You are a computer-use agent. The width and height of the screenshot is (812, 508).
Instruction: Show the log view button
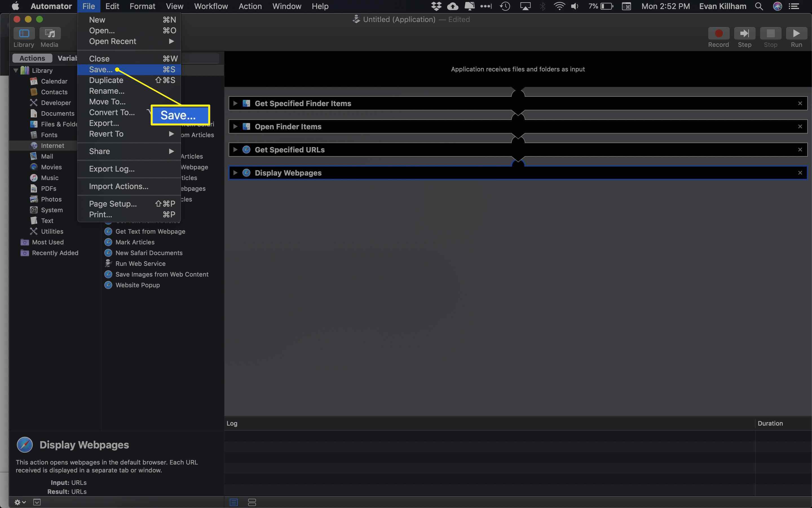[x=234, y=503]
